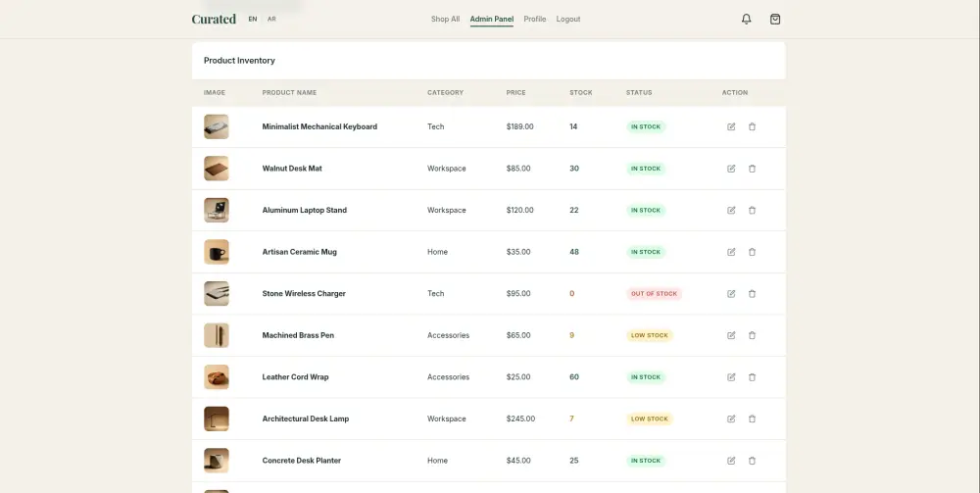
Task: Click the Category column header
Action: pyautogui.click(x=446, y=92)
